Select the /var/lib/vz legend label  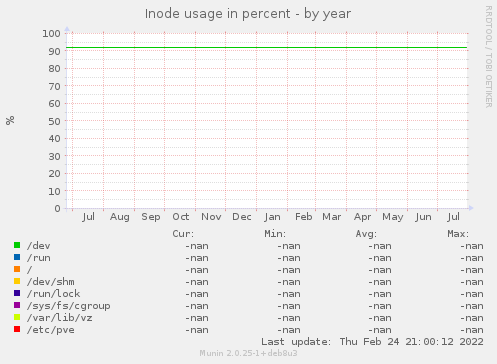click(x=60, y=318)
